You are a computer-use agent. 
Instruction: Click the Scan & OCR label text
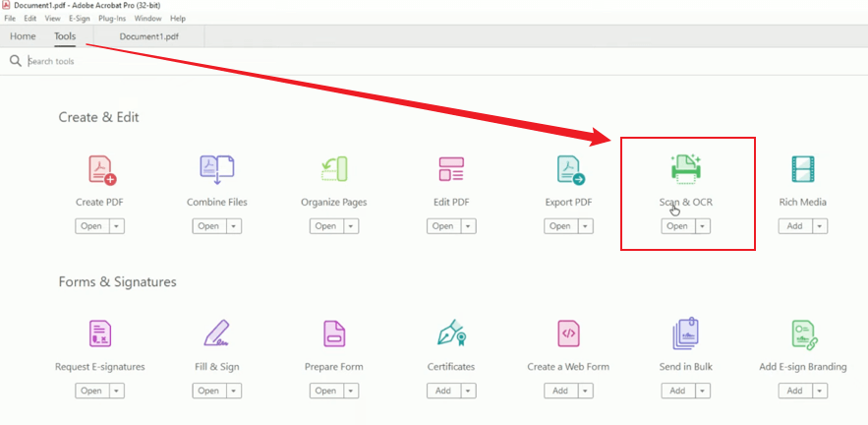(x=686, y=203)
